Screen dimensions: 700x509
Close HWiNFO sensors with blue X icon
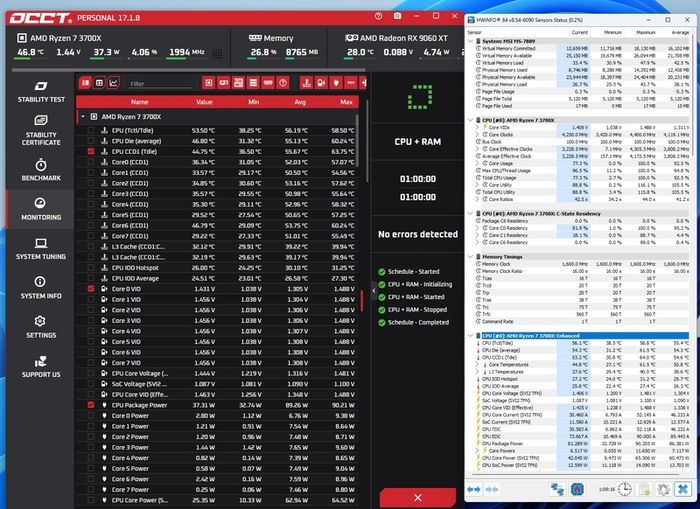[x=683, y=489]
